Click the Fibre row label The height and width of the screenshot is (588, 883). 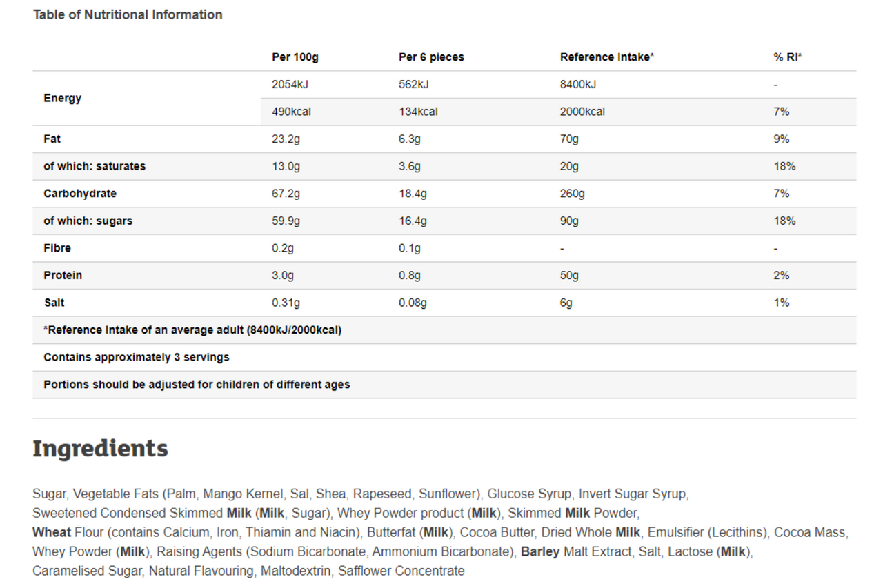57,248
